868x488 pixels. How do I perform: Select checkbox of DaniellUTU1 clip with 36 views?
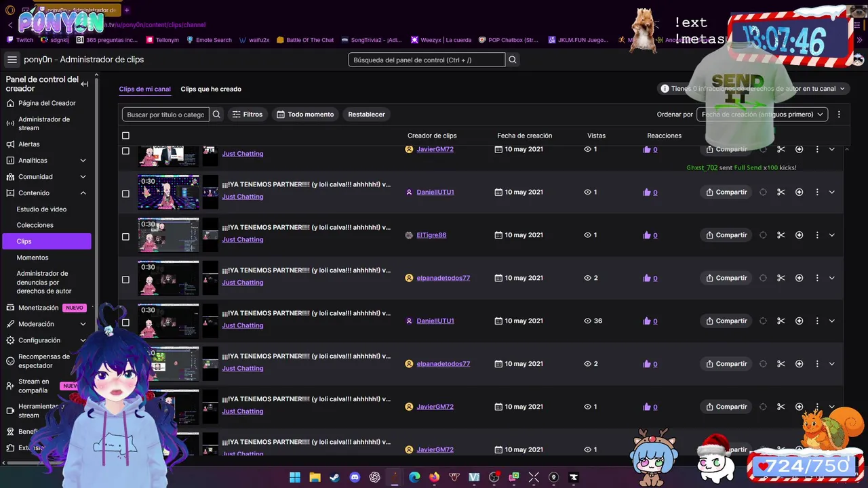coord(125,323)
